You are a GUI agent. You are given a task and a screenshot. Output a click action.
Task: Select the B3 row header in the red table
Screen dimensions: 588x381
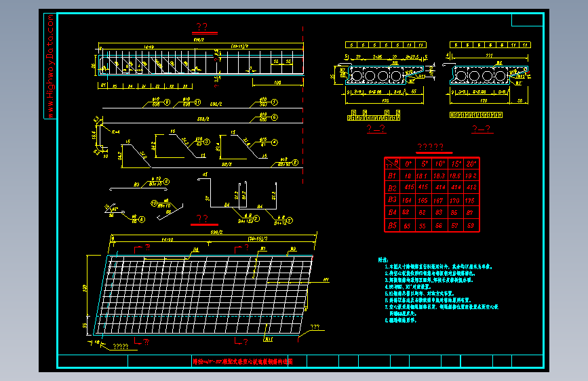(x=392, y=200)
